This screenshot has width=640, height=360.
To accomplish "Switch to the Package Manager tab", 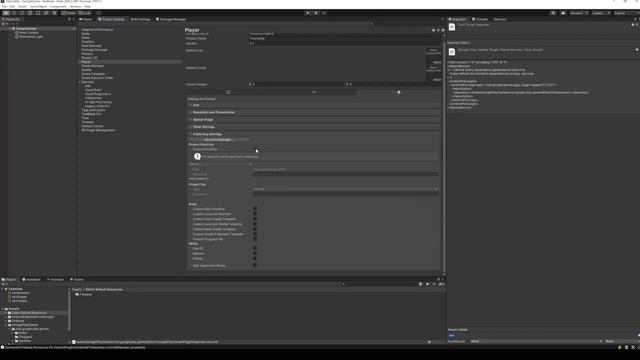I will point(171,19).
